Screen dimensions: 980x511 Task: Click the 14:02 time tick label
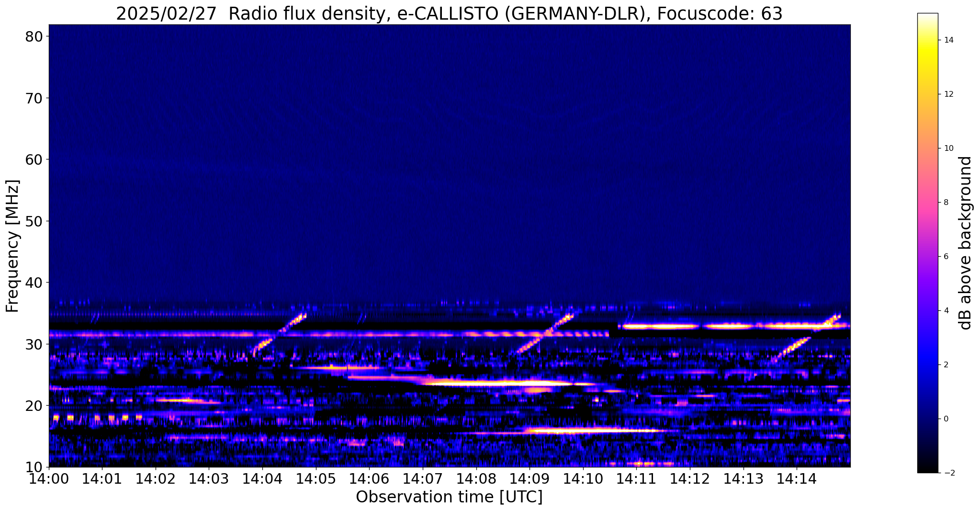coord(156,479)
